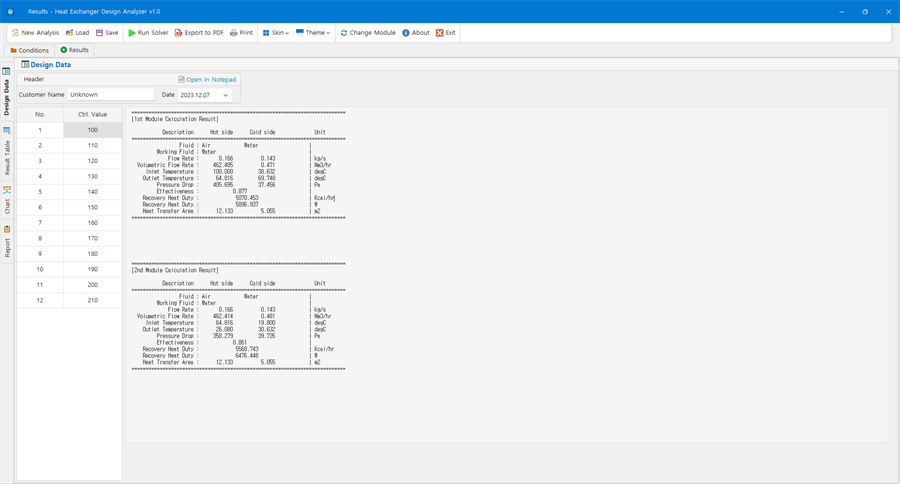Show the Chart side tab
The width and height of the screenshot is (900, 484).
point(7,200)
